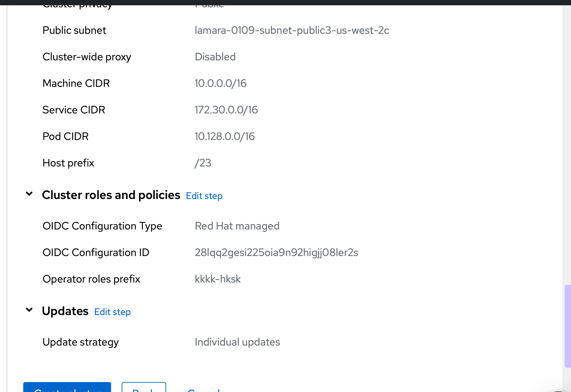Click the Pod CIDR value 10.128.0.0/16

click(x=224, y=137)
